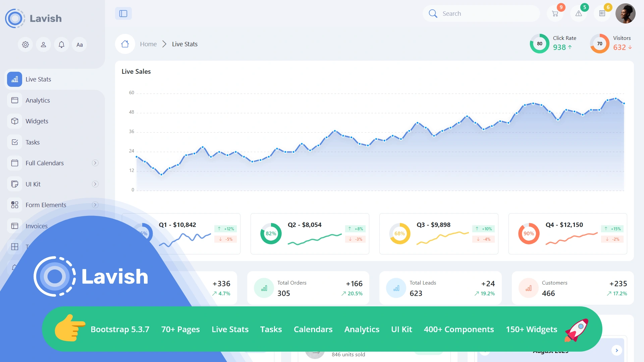Select Analytics in the sidebar menu

38,100
